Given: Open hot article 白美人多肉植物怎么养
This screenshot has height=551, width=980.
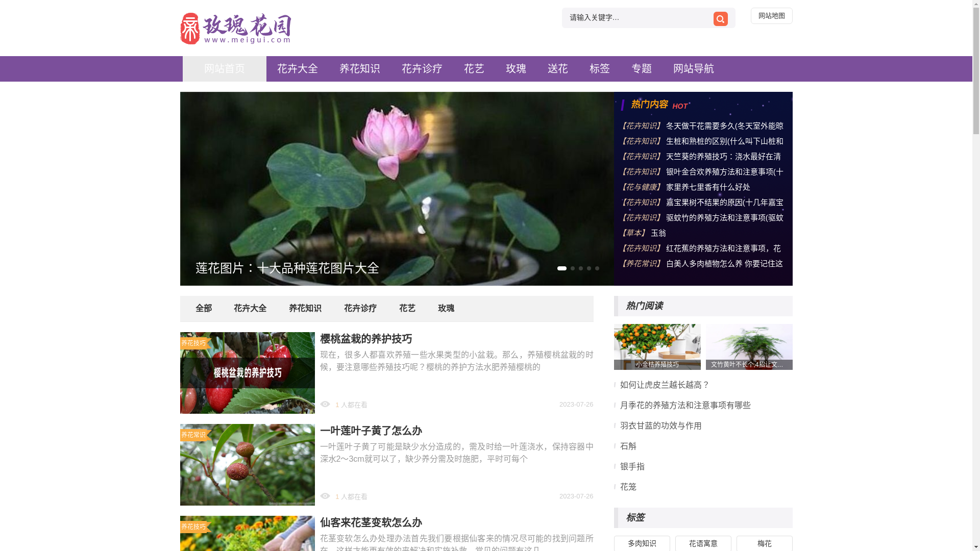Looking at the screenshot, I should point(724,264).
